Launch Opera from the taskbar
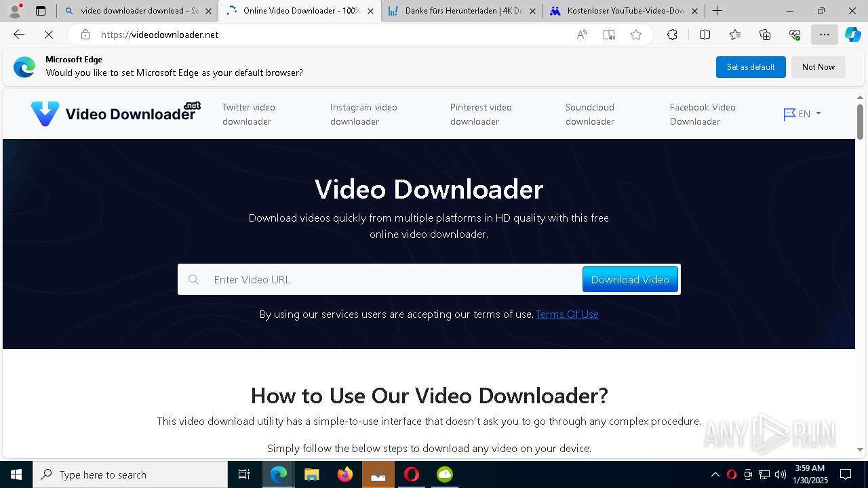 pos(412,474)
